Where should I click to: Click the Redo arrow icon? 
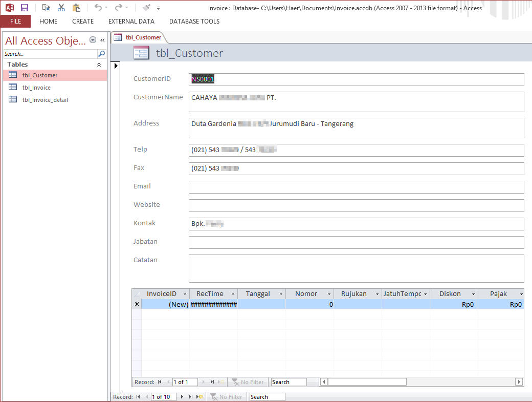[118, 7]
